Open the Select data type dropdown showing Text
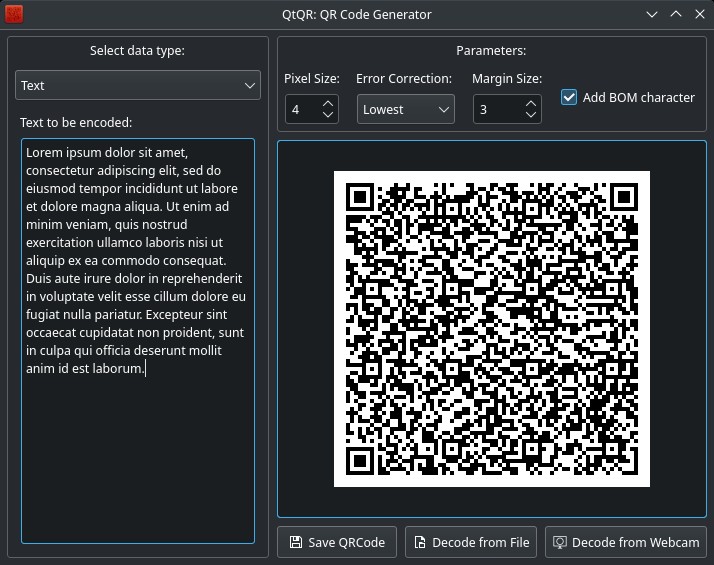Image resolution: width=714 pixels, height=565 pixels. click(x=138, y=85)
